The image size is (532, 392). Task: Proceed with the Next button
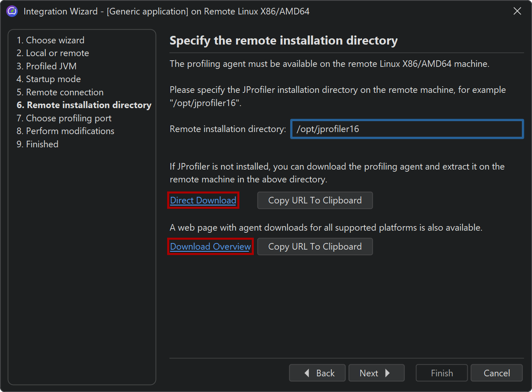(376, 373)
